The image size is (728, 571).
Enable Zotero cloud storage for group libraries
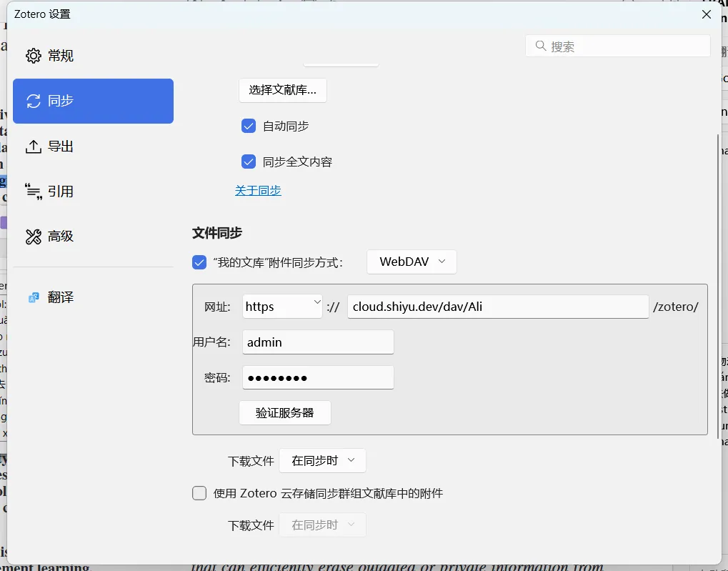pos(200,493)
